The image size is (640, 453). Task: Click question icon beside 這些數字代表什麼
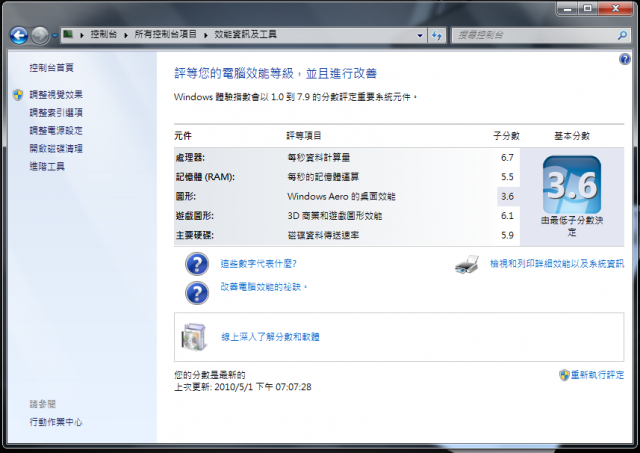pyautogui.click(x=197, y=264)
